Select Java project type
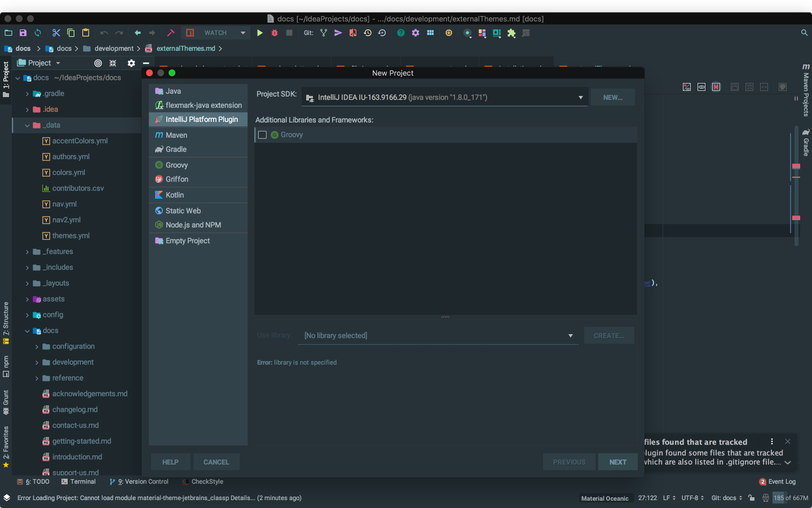Screen dimensions: 812x508 click(198, 91)
